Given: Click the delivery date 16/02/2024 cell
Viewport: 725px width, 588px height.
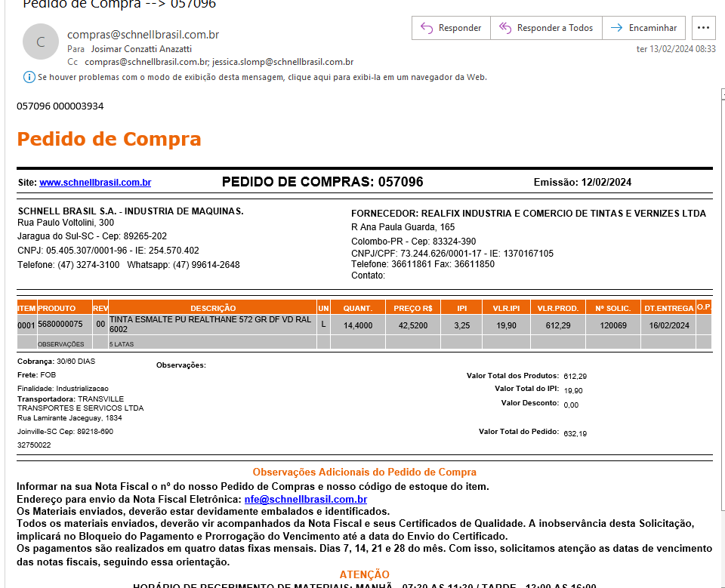Looking at the screenshot, I should (668, 325).
